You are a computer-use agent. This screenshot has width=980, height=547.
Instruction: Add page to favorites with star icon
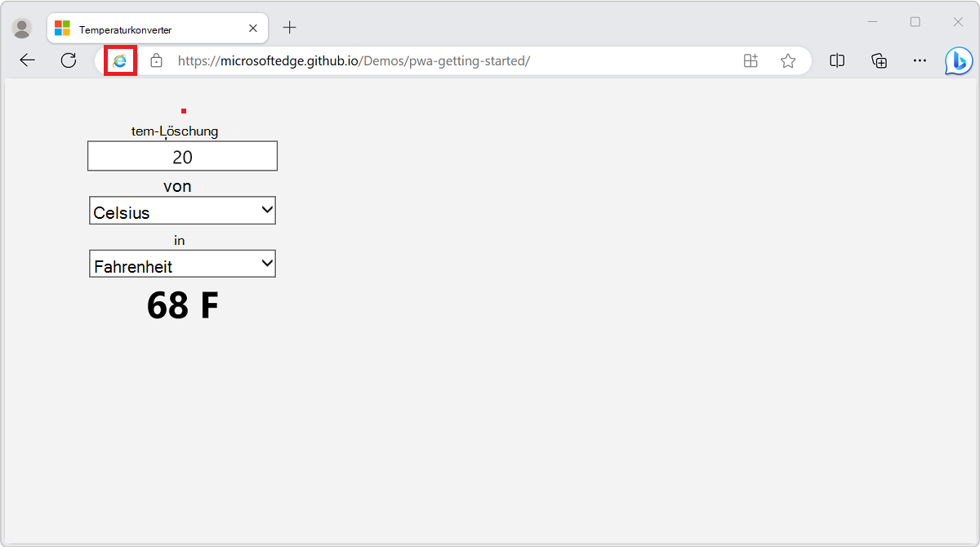788,60
